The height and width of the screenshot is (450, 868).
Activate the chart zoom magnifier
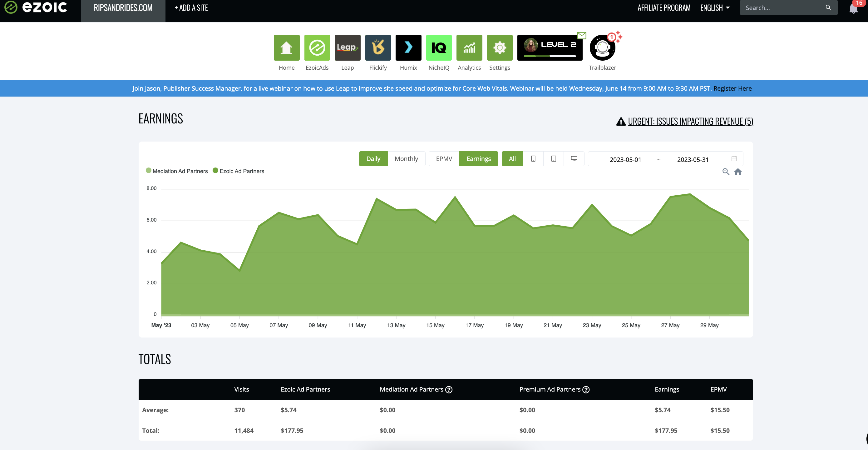pyautogui.click(x=726, y=172)
